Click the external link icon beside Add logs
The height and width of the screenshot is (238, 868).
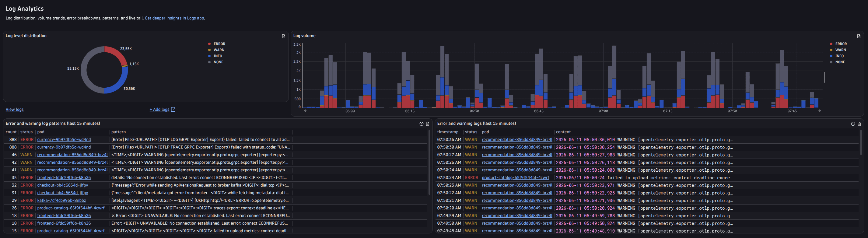(x=173, y=110)
